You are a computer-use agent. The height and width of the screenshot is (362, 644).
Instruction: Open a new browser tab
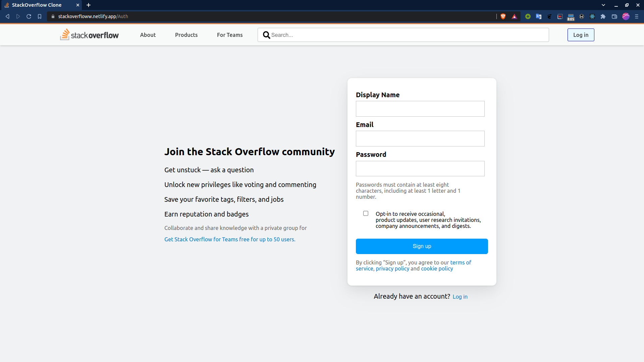[89, 5]
